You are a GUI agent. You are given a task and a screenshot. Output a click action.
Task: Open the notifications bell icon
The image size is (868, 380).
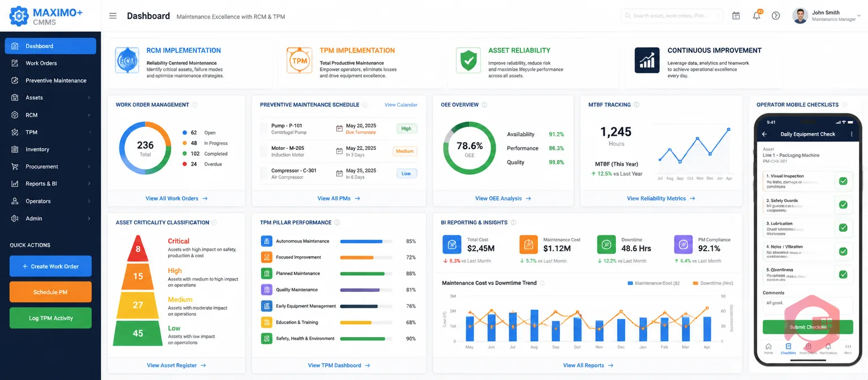coord(757,16)
